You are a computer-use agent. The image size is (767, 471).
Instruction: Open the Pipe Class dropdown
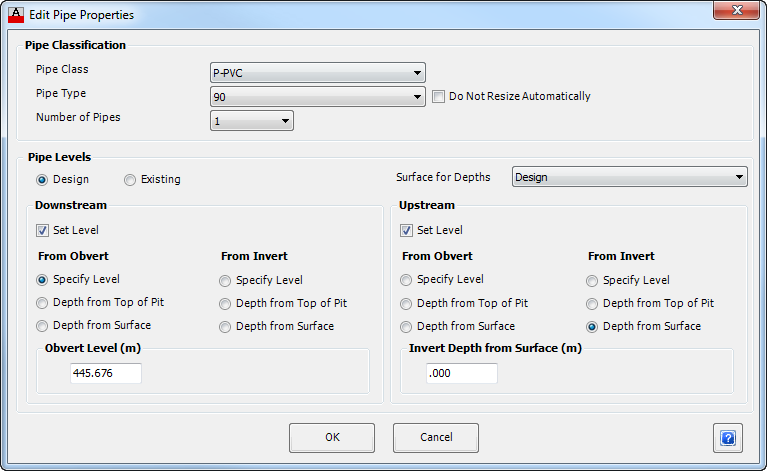(317, 73)
